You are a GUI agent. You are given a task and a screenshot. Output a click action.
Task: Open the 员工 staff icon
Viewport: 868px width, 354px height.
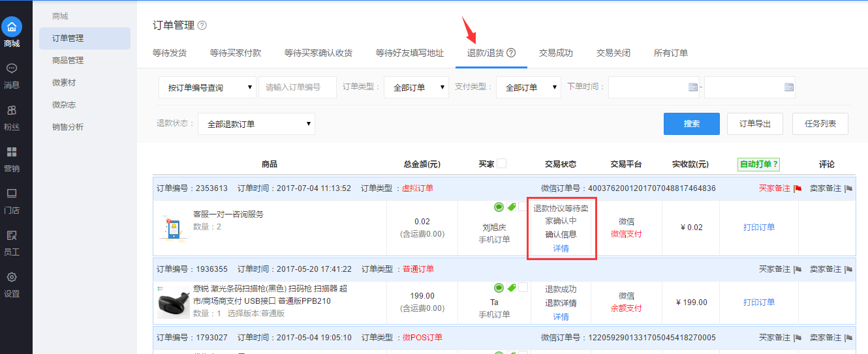pos(12,235)
